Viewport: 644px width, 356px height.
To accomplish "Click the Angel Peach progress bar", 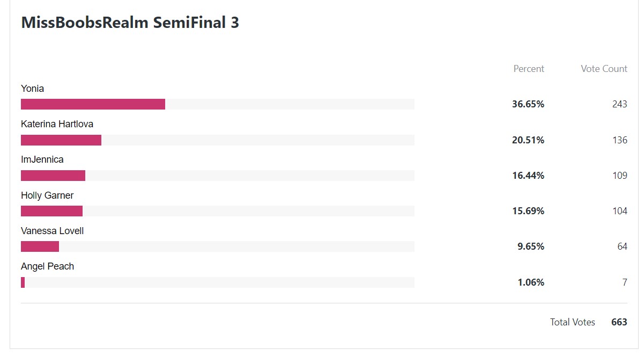I will pos(218,282).
